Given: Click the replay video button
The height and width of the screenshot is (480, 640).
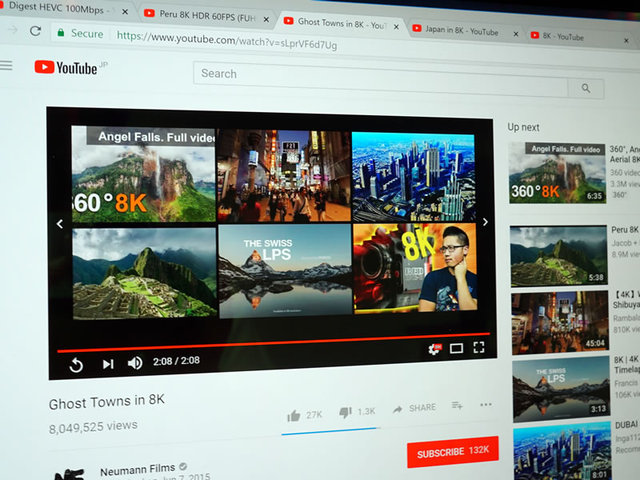Looking at the screenshot, I should (x=76, y=365).
